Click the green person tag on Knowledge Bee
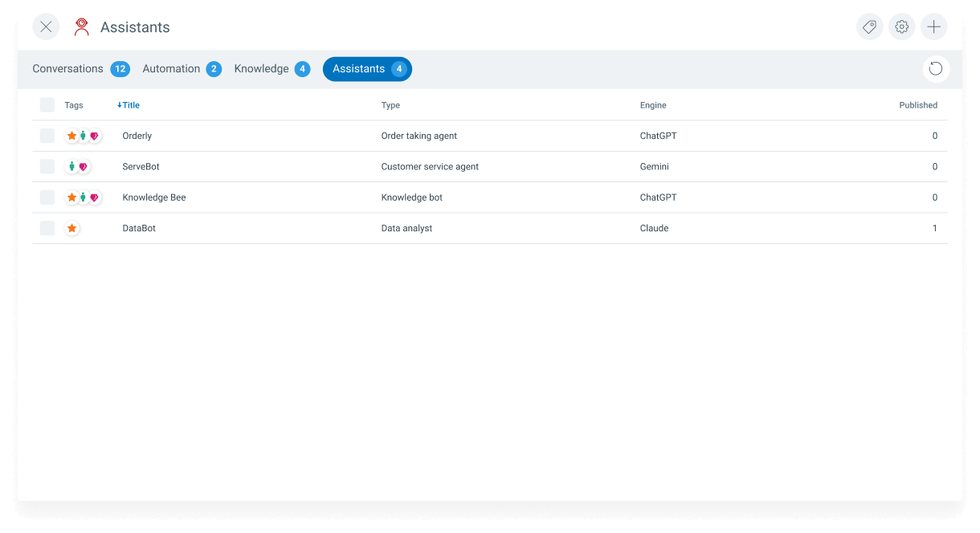Screen dimensions: 980x533 (83, 197)
